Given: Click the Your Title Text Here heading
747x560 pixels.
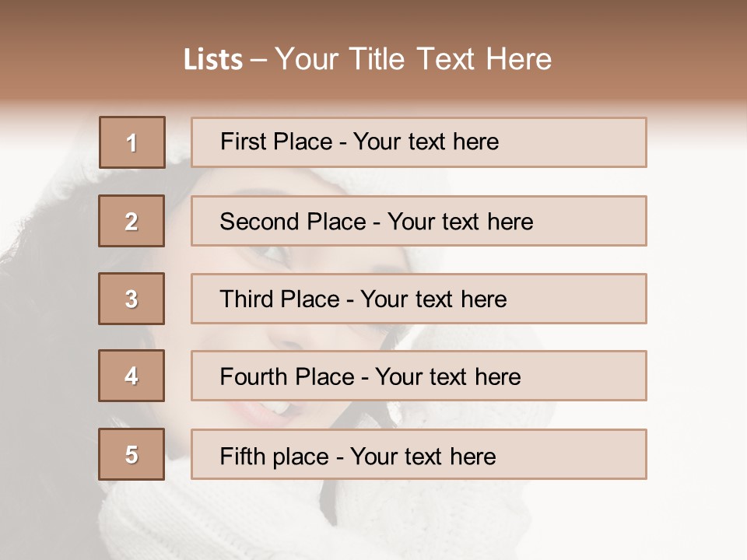Looking at the screenshot, I should click(x=413, y=59).
